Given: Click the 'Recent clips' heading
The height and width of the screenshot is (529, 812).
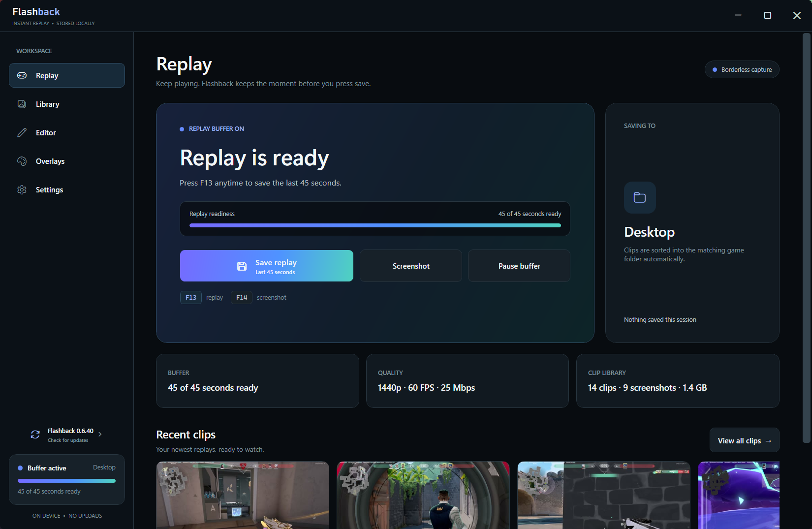Looking at the screenshot, I should pos(186,435).
